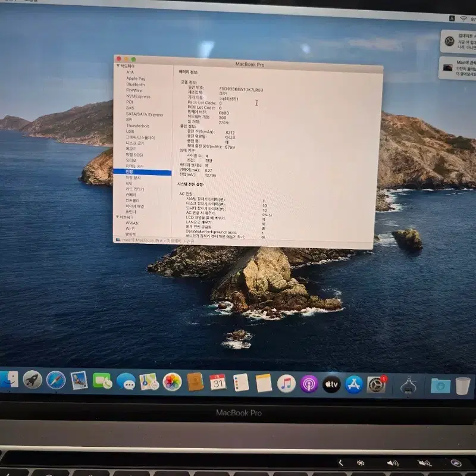The image size is (476, 476).
Task: Click the voltage value 12795
Action: [x=211, y=175]
